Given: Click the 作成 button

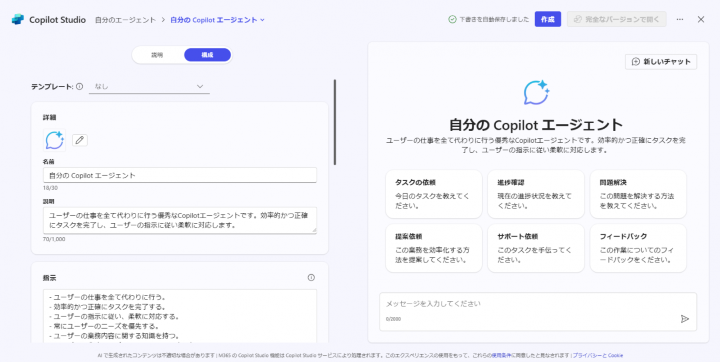Looking at the screenshot, I should pyautogui.click(x=548, y=19).
